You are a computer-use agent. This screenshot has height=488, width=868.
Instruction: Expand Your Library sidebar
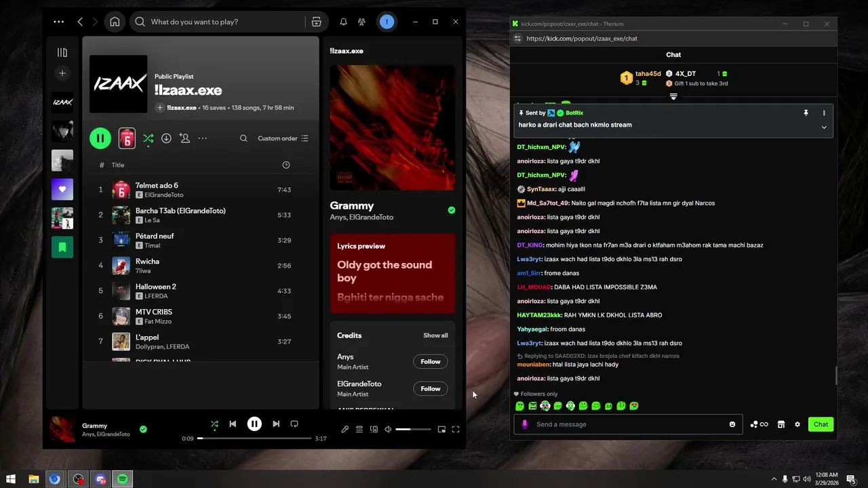[62, 52]
